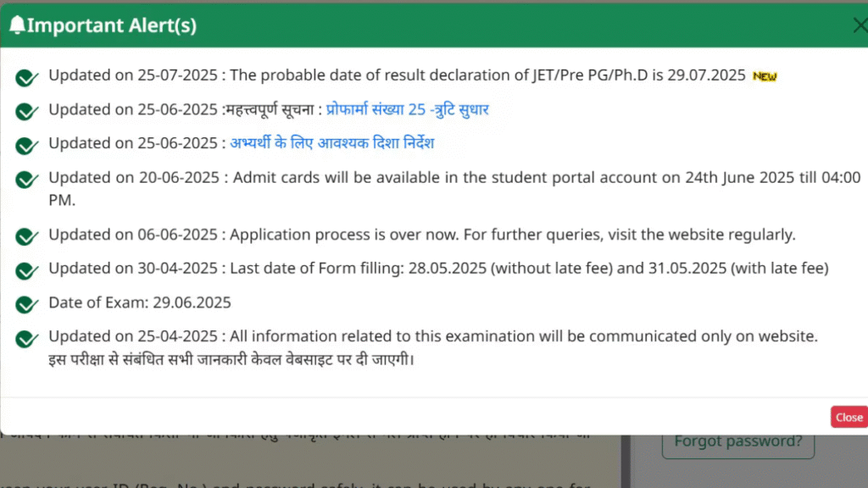Click the Forgot password? button behind dialog

tap(738, 441)
